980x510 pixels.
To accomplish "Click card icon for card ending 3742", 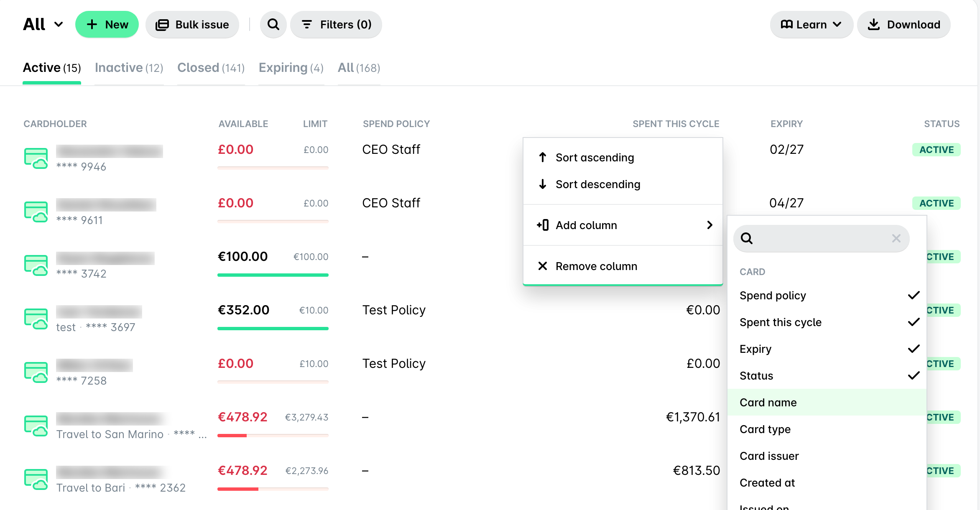I will click(x=36, y=265).
